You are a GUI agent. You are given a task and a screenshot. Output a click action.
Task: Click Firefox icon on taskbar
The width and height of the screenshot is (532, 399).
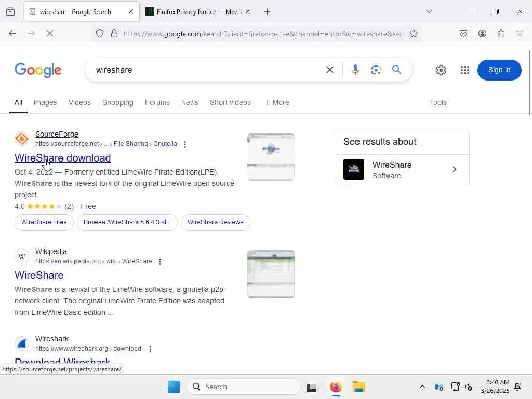336,387
